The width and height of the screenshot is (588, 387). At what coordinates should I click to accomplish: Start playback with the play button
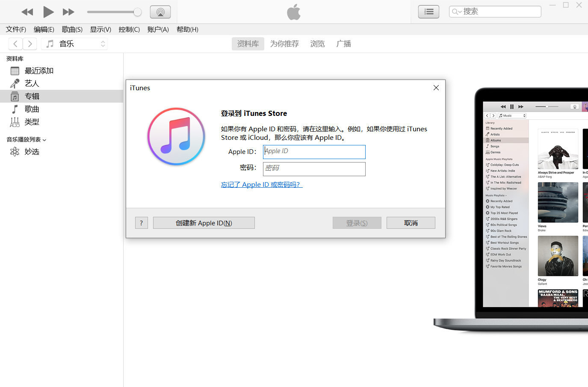[48, 12]
